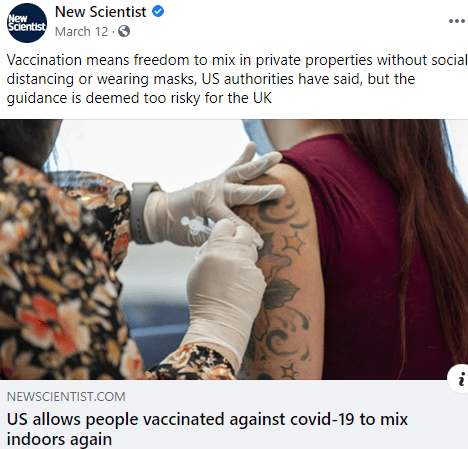
Task: Click the info 'i' icon on the article
Action: click(460, 379)
